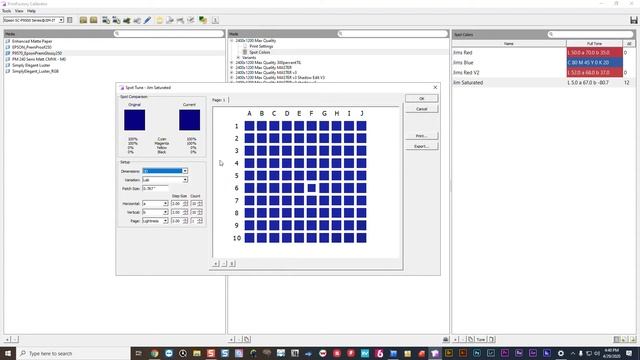The width and height of the screenshot is (640, 360).
Task: Click Cancel in the Spot Tune dialog
Action: pyautogui.click(x=422, y=109)
